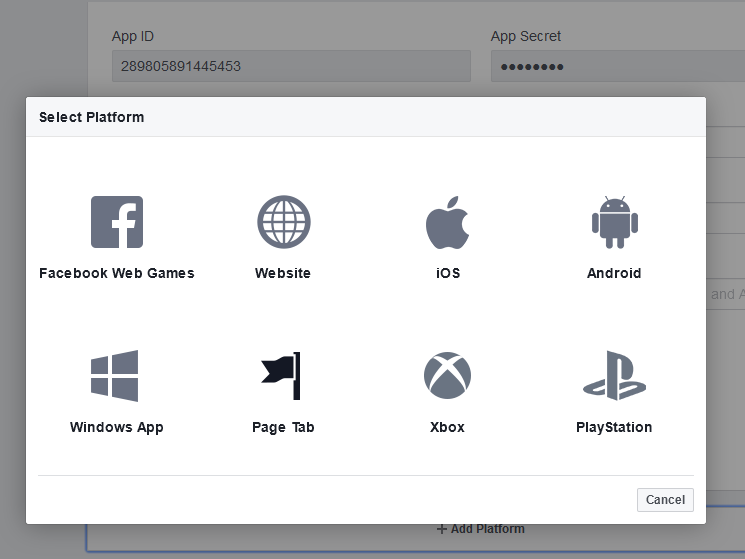Click the 'Windows App' text label
Viewport: 745px width, 559px height.
[x=117, y=427]
